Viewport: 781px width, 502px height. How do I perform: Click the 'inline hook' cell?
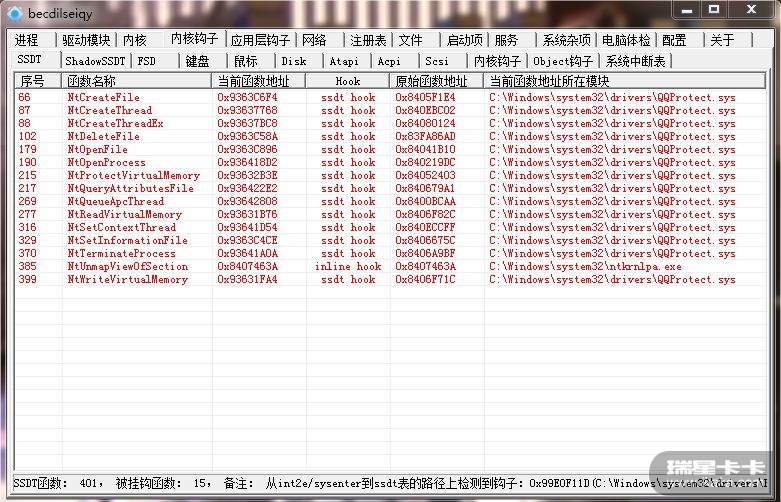(348, 266)
